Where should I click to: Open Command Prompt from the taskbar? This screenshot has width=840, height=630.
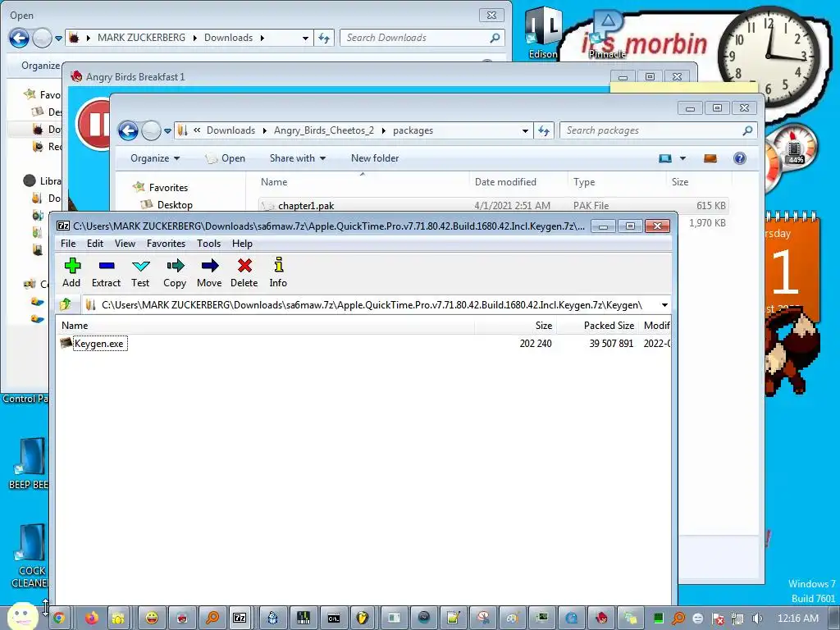pos(333,619)
